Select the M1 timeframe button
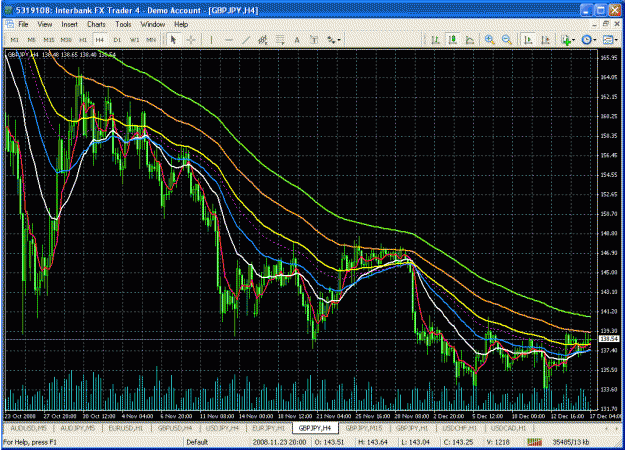This screenshot has height=450, width=625. [x=14, y=40]
